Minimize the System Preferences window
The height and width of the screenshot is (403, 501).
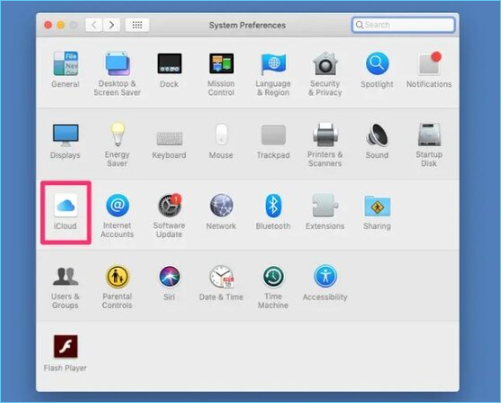[61, 25]
